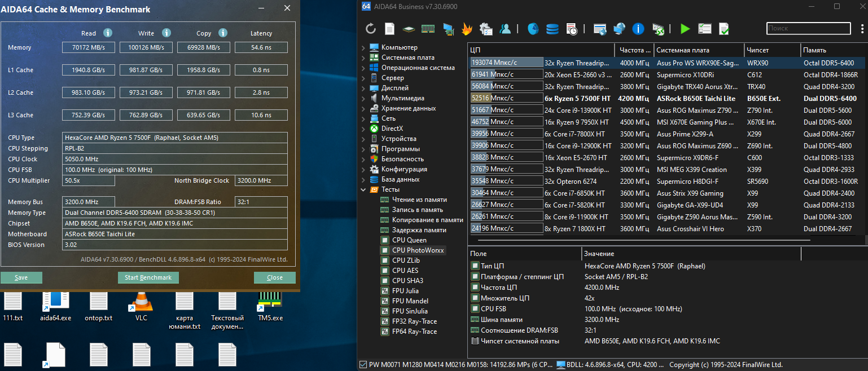868x371 pixels.
Task: Open the Cache and Memory Benchmark RAM icon
Action: (428, 29)
